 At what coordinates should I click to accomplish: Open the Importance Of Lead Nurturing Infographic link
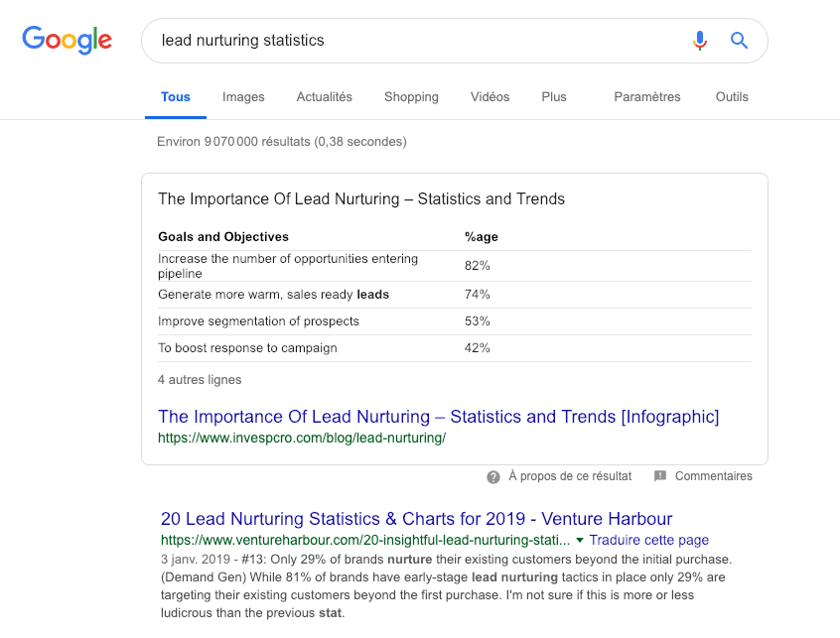click(x=438, y=417)
